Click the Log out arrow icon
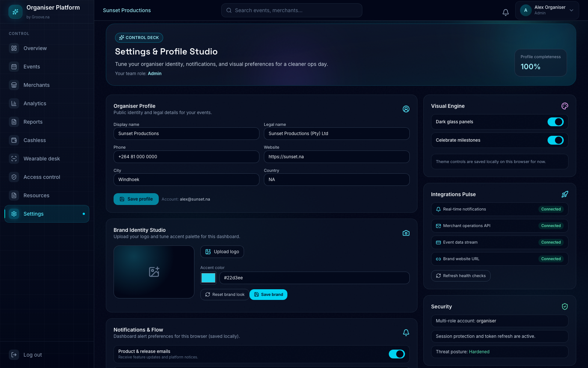The width and height of the screenshot is (588, 368). coord(14,355)
